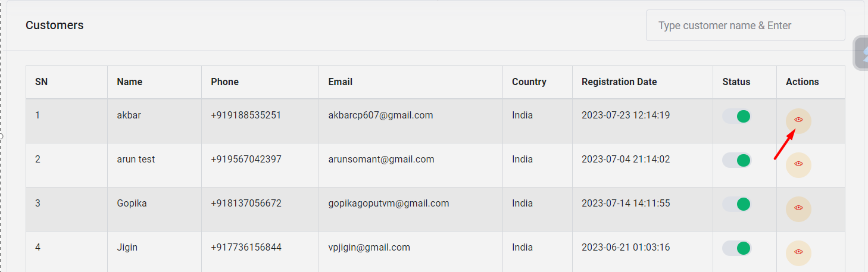868x272 pixels.
Task: Open details eye icon for arun test
Action: click(798, 164)
